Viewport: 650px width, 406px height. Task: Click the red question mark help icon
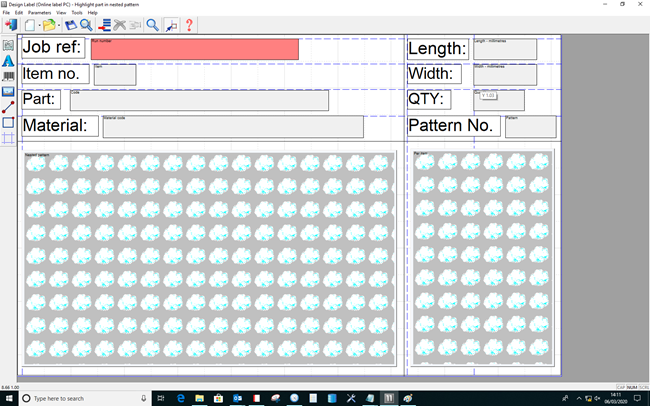(189, 25)
